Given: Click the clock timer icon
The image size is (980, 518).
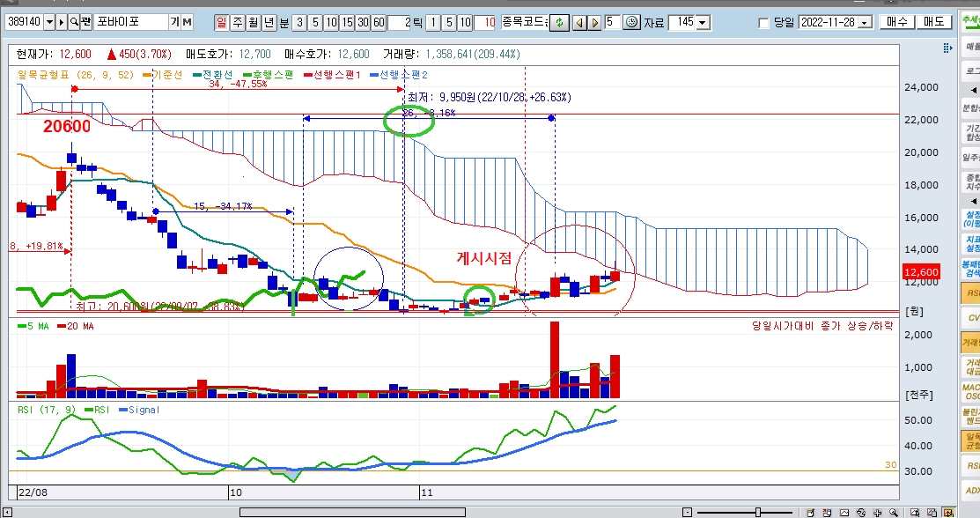Looking at the screenshot, I should [631, 22].
